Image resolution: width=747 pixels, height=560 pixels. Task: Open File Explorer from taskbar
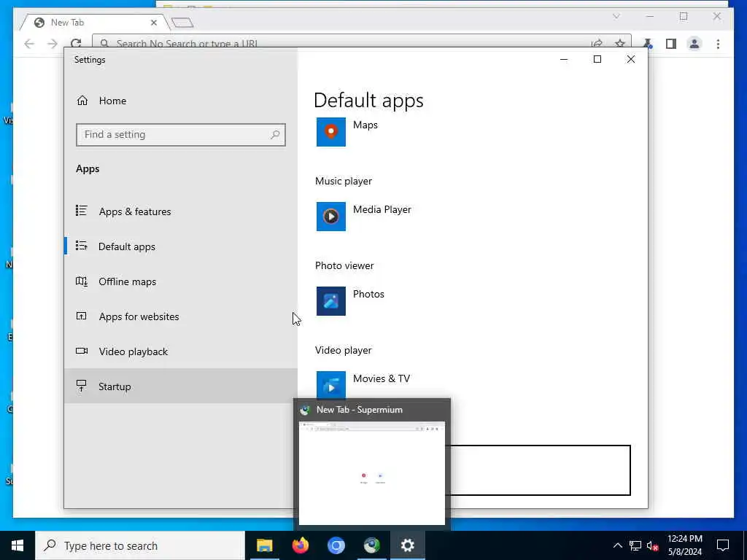point(264,545)
